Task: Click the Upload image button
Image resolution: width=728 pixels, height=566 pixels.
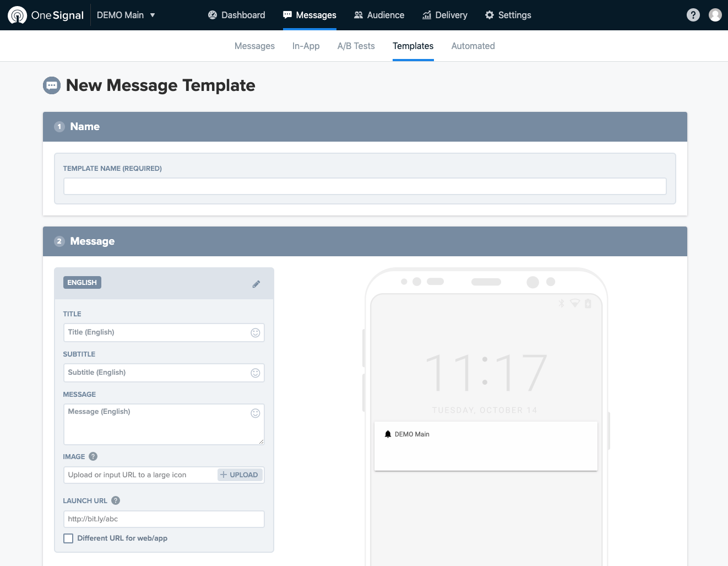Action: [x=240, y=475]
